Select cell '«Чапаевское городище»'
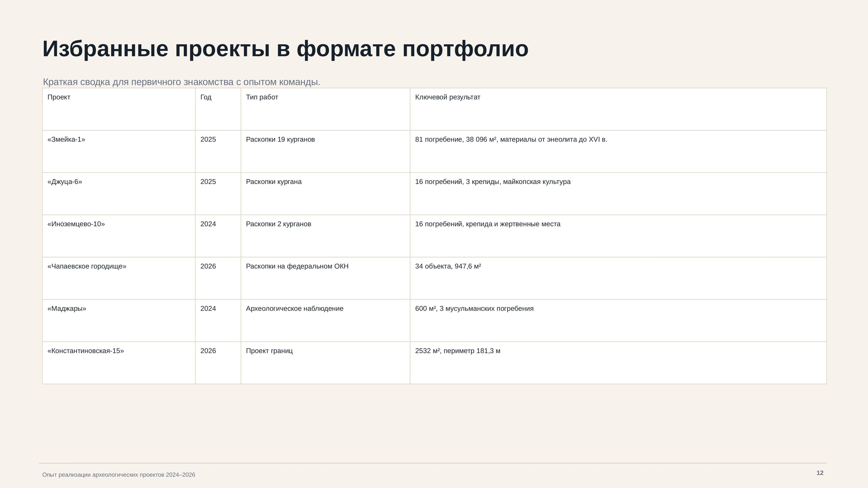The image size is (868, 488). pyautogui.click(x=87, y=266)
